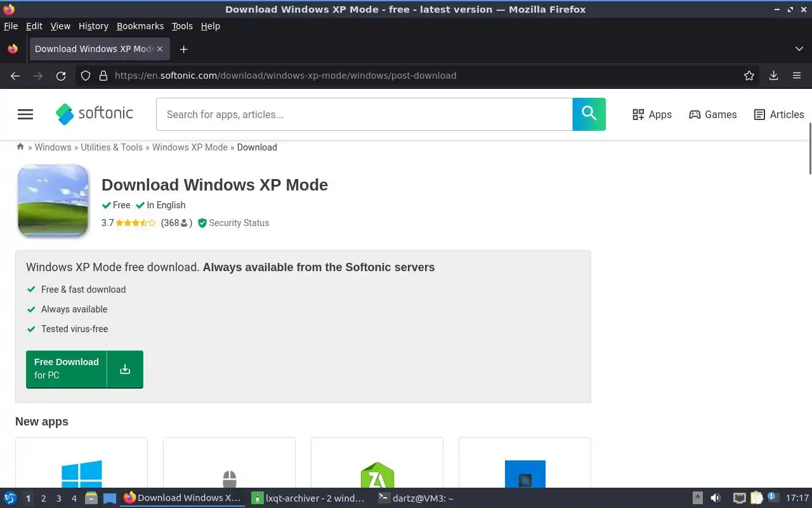Click the Softonic logo
This screenshot has height=508, width=812.
[95, 114]
